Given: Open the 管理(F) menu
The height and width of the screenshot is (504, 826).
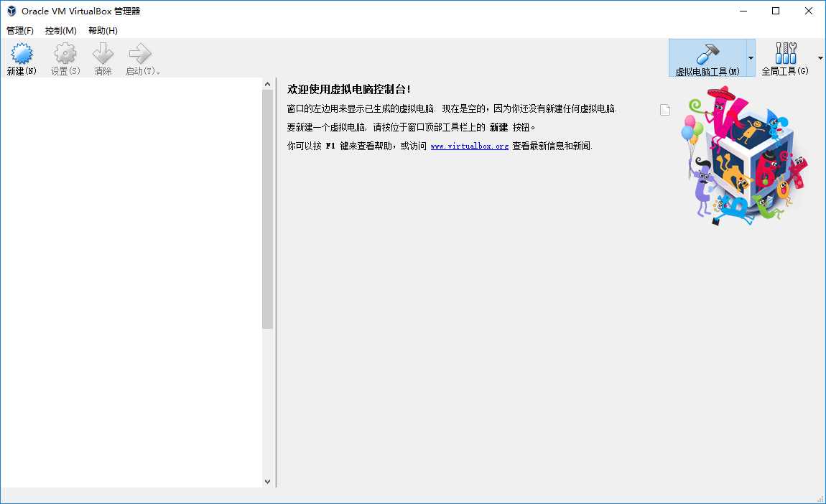Looking at the screenshot, I should click(x=20, y=31).
